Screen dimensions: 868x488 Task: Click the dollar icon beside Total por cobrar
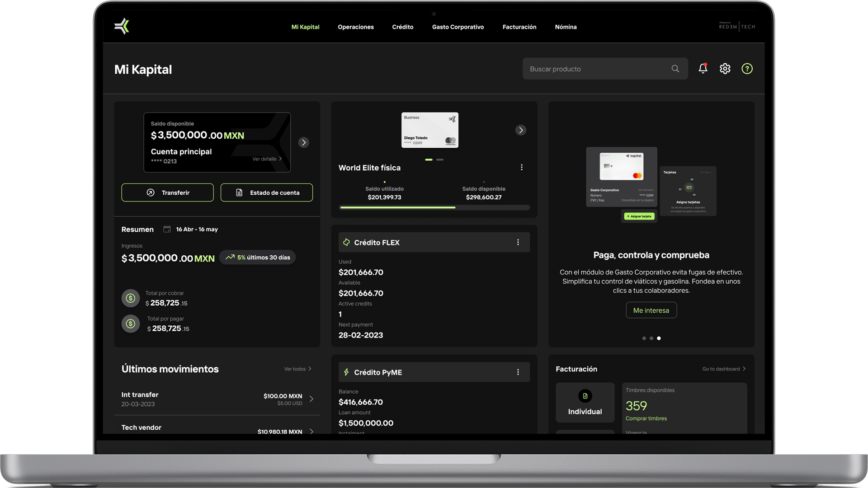[130, 298]
